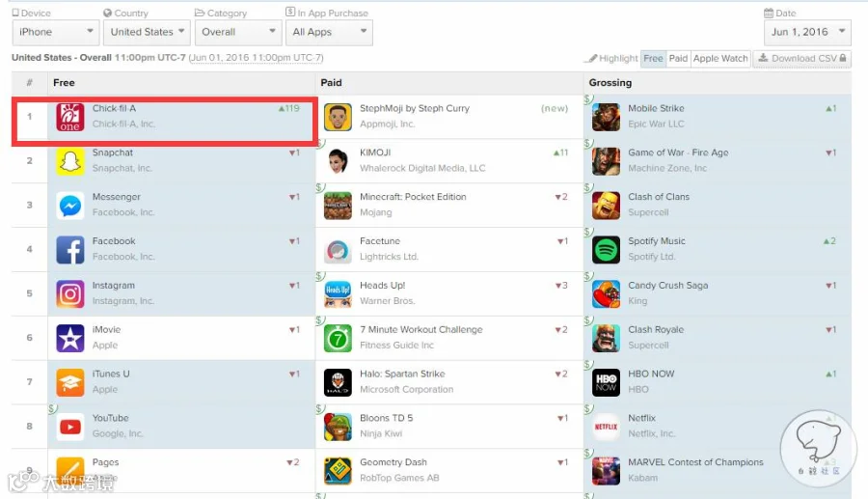The image size is (868, 499).
Task: Open the Lightricks Ltd. publisher link
Action: [390, 257]
